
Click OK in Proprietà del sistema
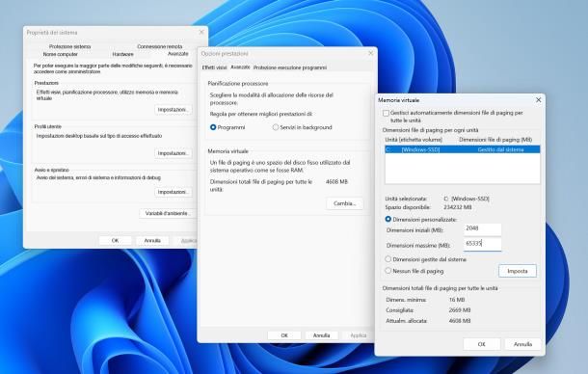[x=115, y=240]
